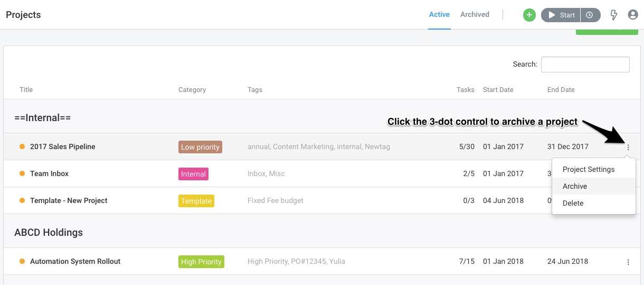
Task: Open the user account profile icon
Action: (633, 15)
